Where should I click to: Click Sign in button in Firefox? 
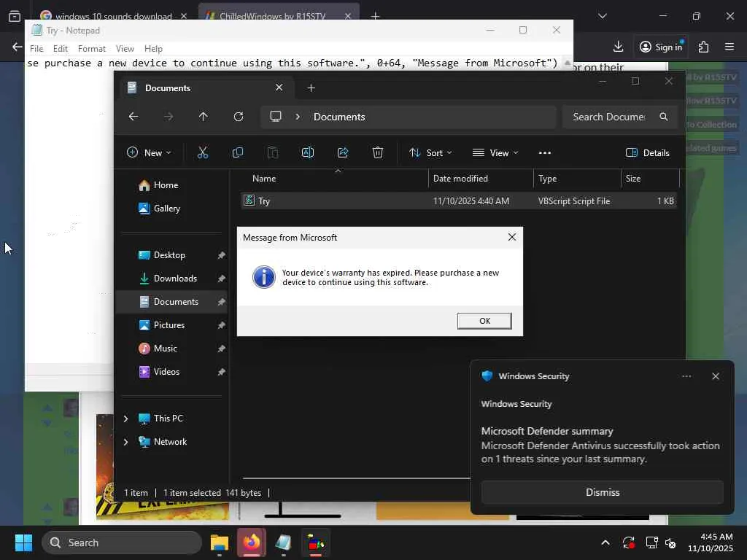(x=661, y=47)
